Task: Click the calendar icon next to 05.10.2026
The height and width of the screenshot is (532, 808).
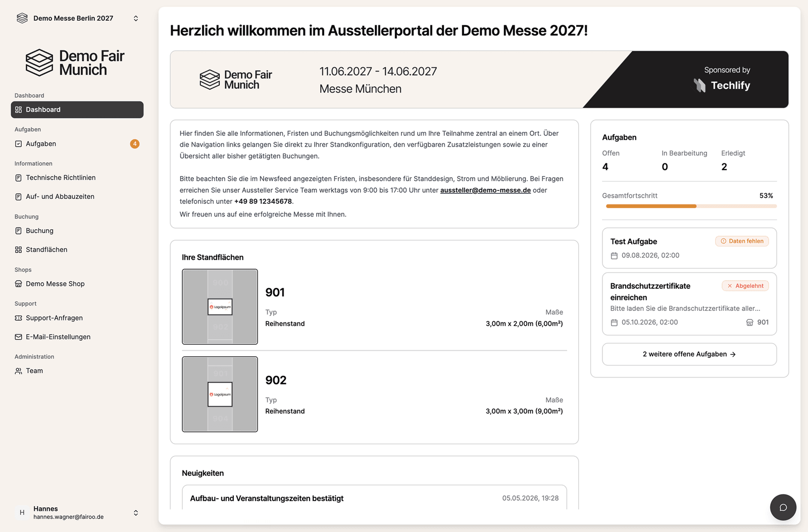Action: (x=614, y=323)
